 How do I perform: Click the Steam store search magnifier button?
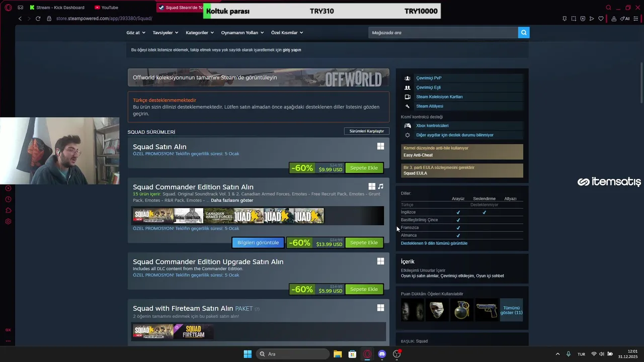coord(524,33)
